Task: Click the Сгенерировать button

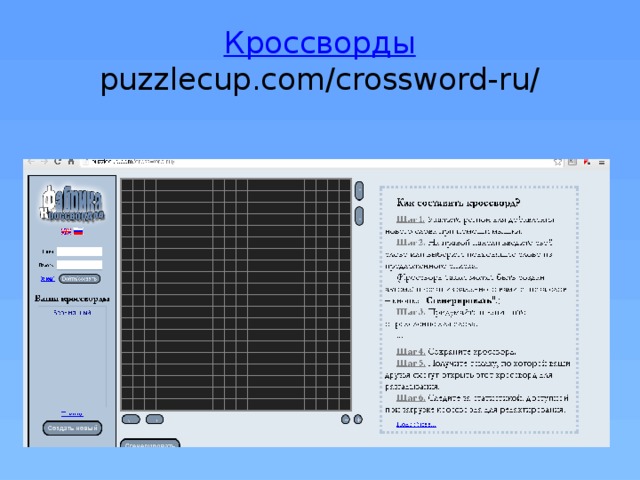Action: [150, 444]
